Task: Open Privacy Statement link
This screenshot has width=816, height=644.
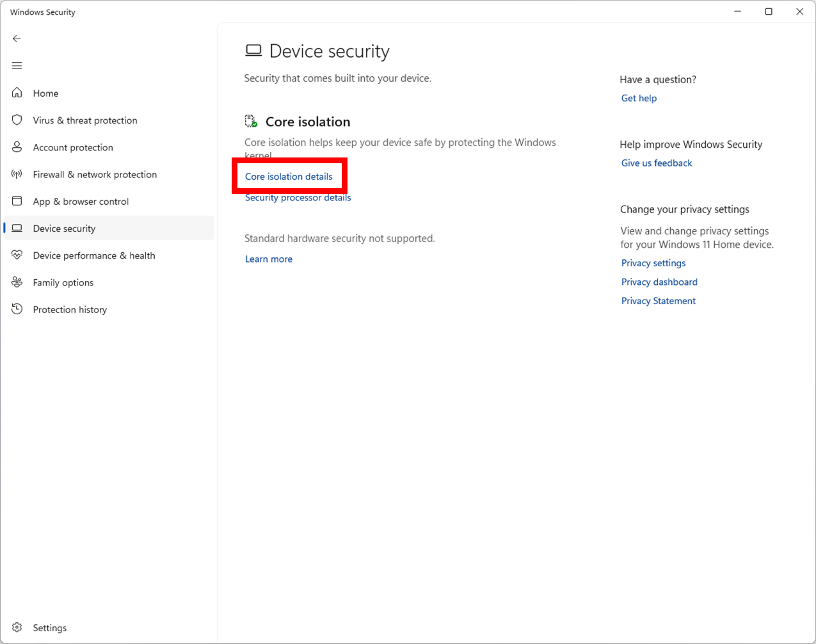Action: 659,300
